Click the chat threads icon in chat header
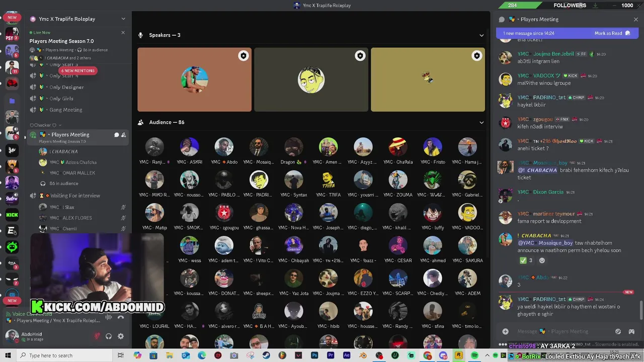This screenshot has width=644, height=362. click(x=501, y=20)
